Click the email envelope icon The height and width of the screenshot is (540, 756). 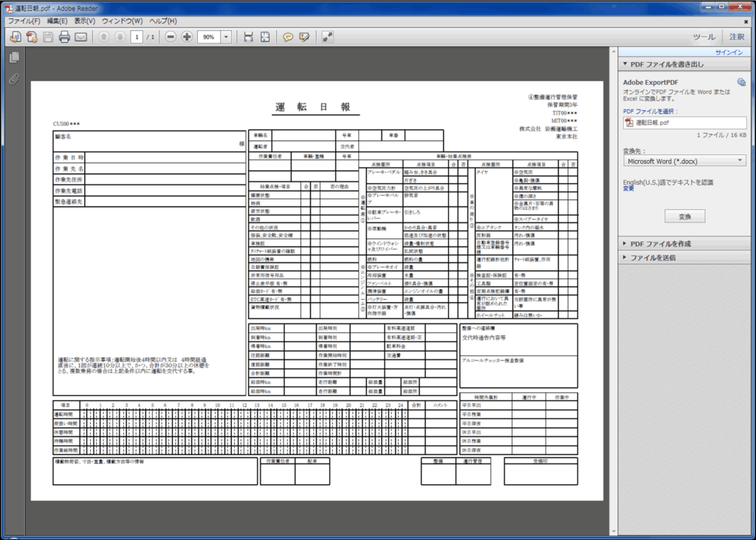[x=80, y=37]
